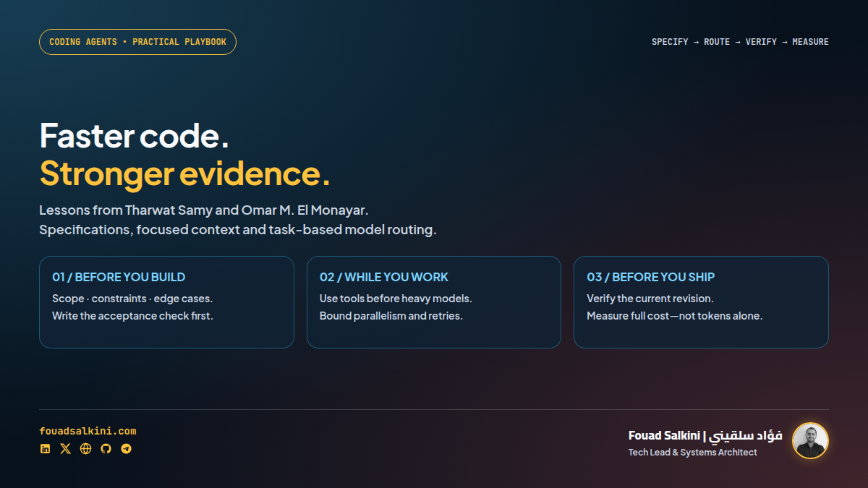Viewport: 868px width, 488px height.
Task: Click the Fouad Salkini profile photo
Action: (x=810, y=440)
